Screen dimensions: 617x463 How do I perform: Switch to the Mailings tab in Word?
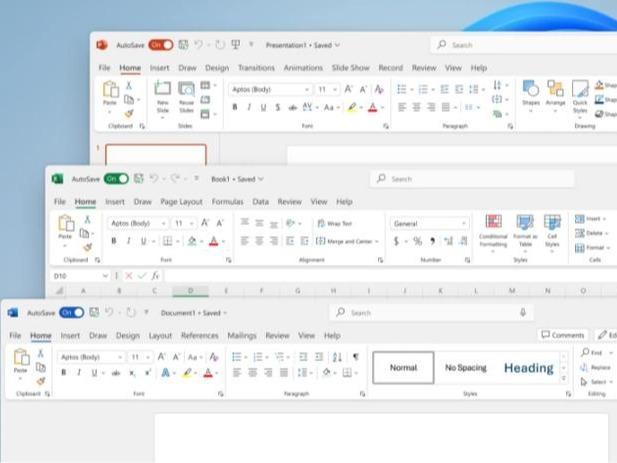point(242,336)
